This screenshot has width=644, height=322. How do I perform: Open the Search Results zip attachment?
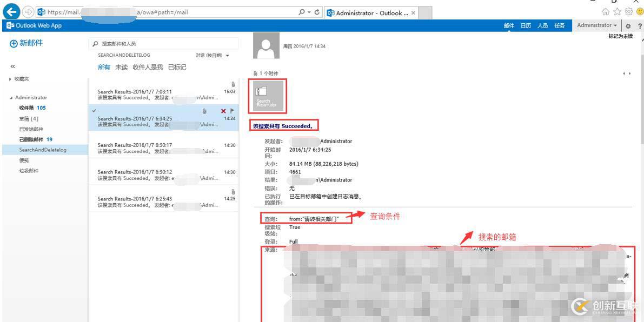click(x=267, y=96)
